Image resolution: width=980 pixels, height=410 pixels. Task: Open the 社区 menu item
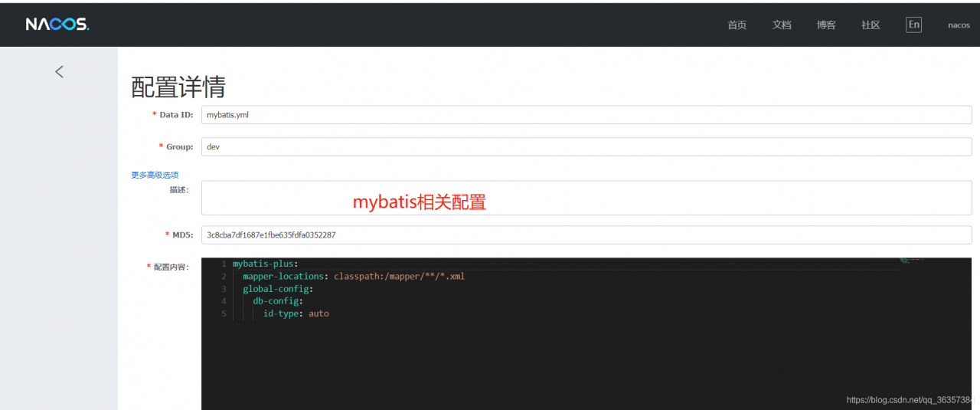click(871, 25)
